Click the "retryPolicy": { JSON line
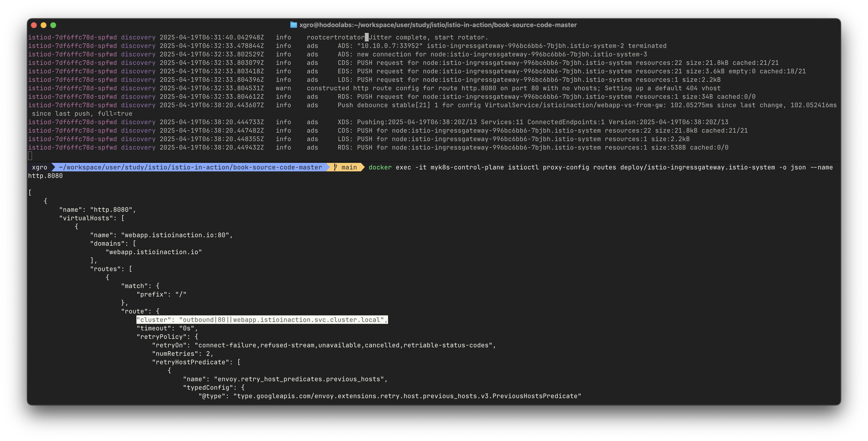 167,336
